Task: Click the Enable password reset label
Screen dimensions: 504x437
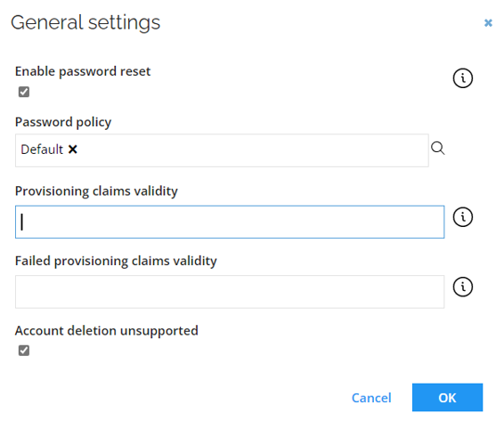Action: point(83,72)
